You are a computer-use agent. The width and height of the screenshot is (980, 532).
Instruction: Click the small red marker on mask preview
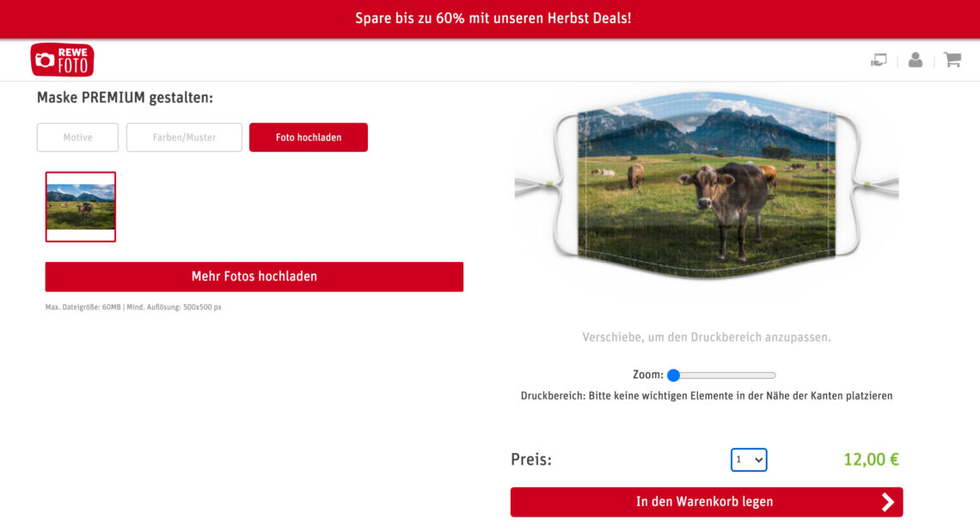click(x=715, y=149)
